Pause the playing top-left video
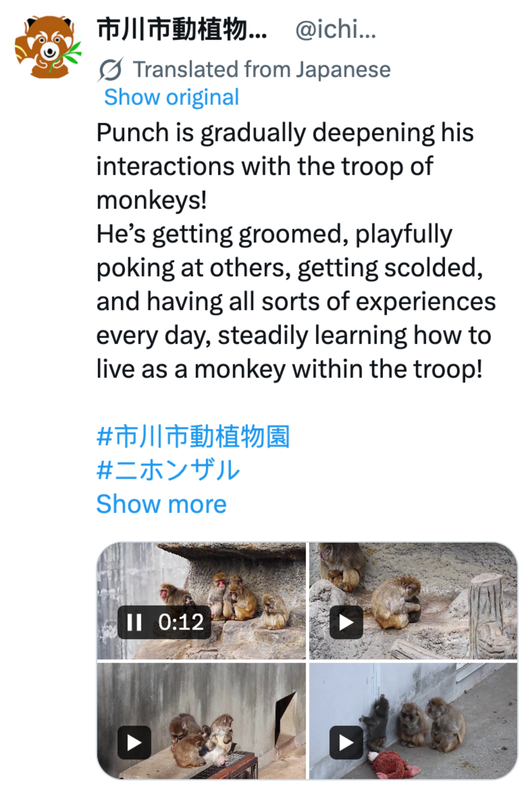The width and height of the screenshot is (532, 796). pos(134,622)
